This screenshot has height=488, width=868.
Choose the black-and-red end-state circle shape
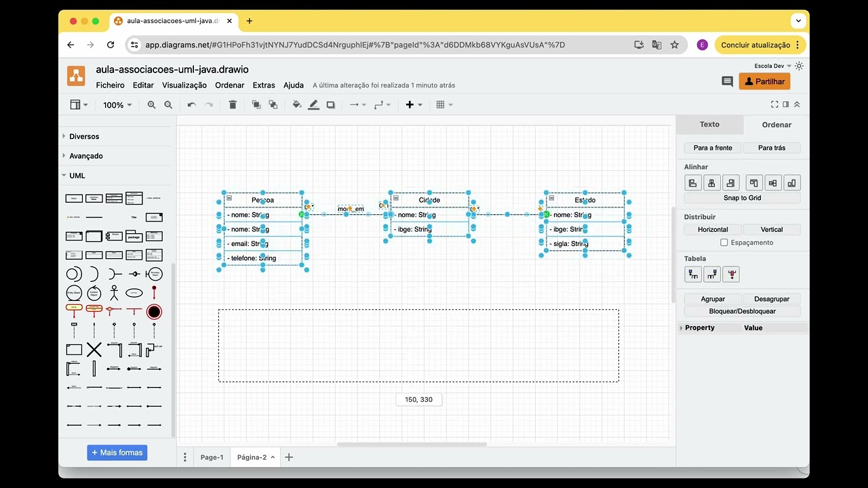click(x=154, y=312)
